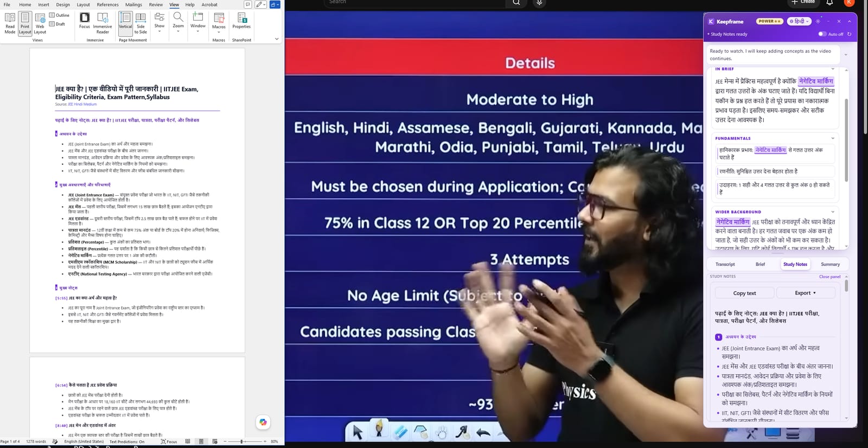This screenshot has height=448, width=868.
Task: Collapse the IN BRIEF section
Action: tap(833, 69)
